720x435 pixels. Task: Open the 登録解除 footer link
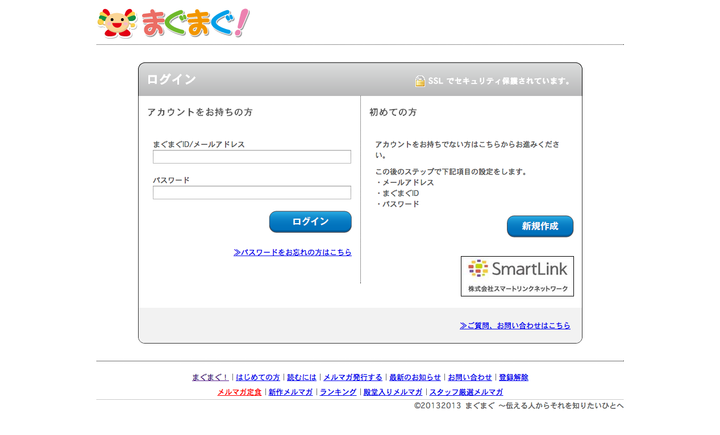pos(513,377)
